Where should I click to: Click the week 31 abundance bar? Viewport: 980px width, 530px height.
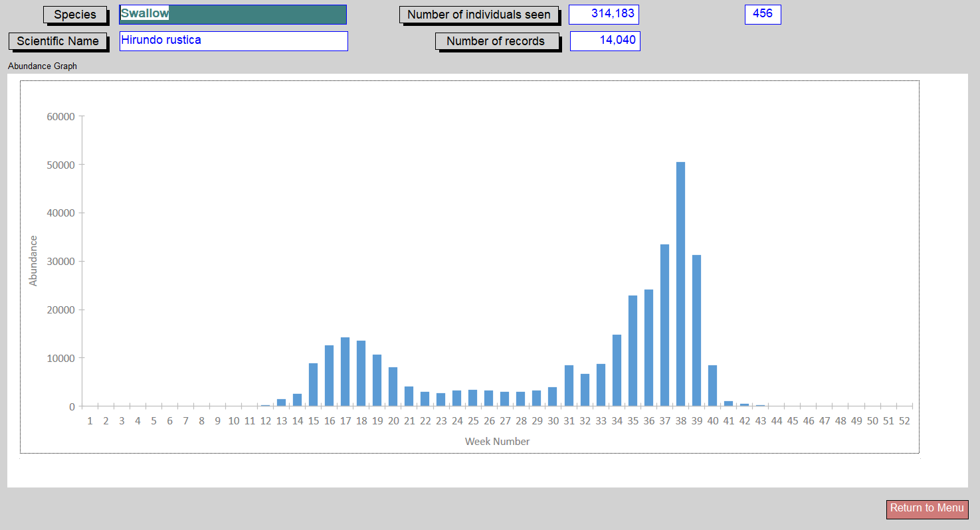pos(569,386)
